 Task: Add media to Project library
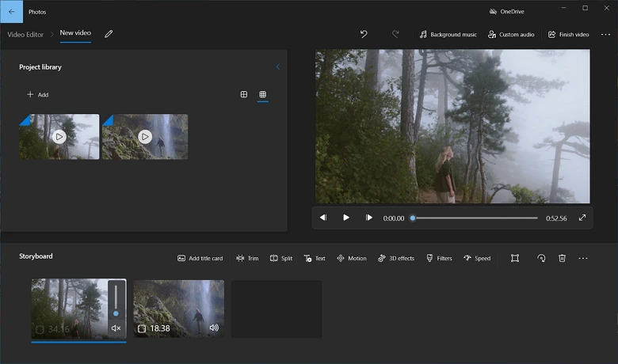(x=37, y=94)
